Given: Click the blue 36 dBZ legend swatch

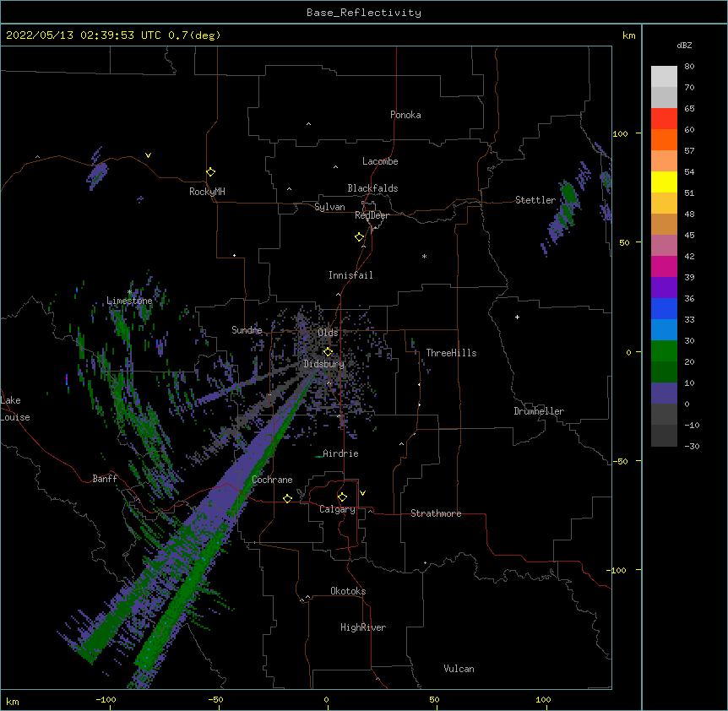Looking at the screenshot, I should (664, 308).
